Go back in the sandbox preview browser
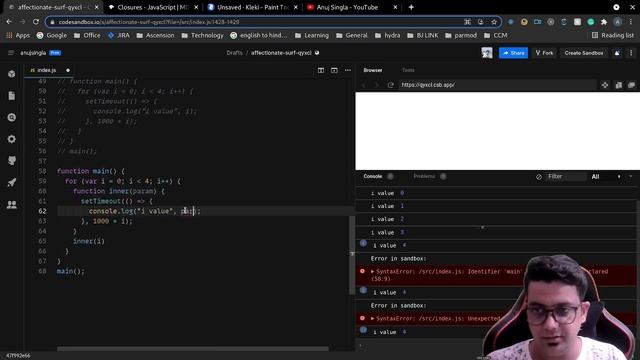The height and width of the screenshot is (360, 640). click(x=364, y=85)
